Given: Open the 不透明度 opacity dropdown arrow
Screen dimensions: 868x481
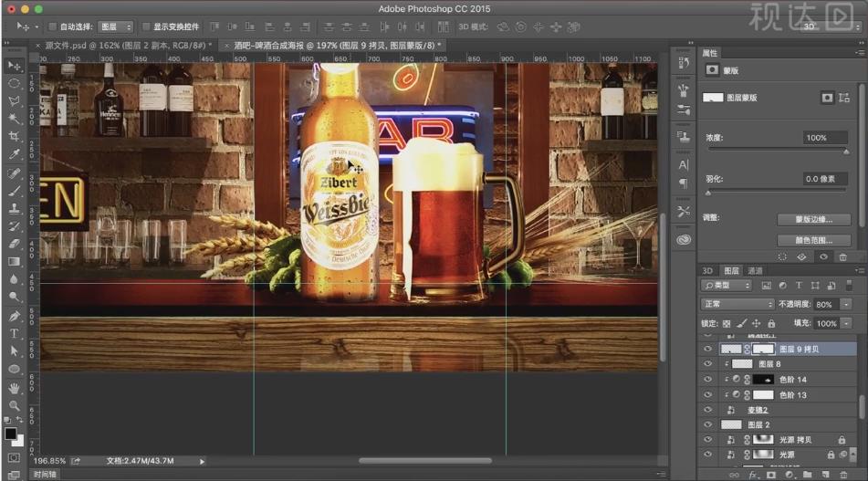Looking at the screenshot, I should pyautogui.click(x=846, y=304).
